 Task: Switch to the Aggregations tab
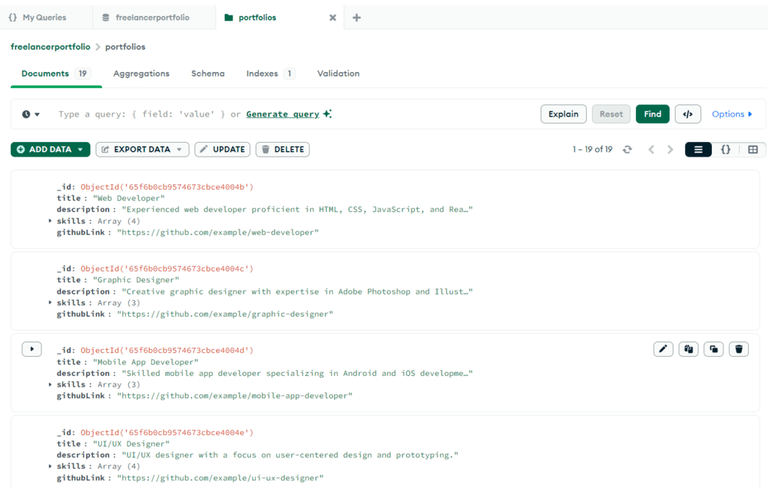141,74
